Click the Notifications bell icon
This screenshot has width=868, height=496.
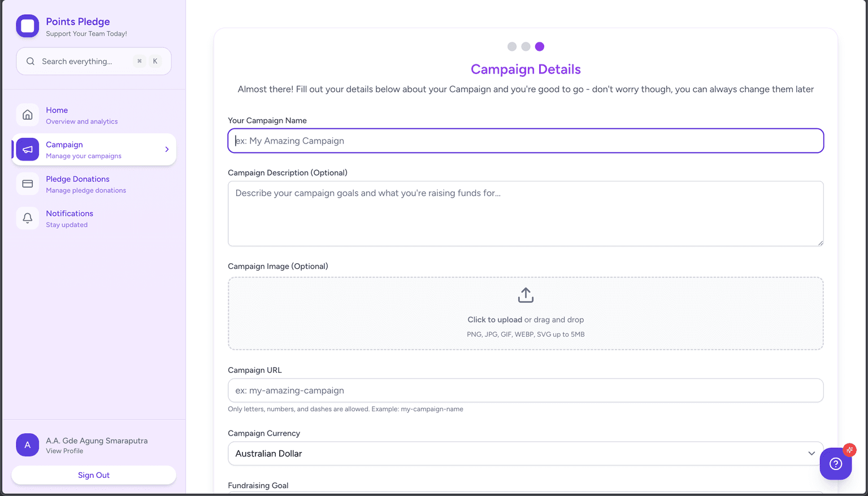coord(27,219)
